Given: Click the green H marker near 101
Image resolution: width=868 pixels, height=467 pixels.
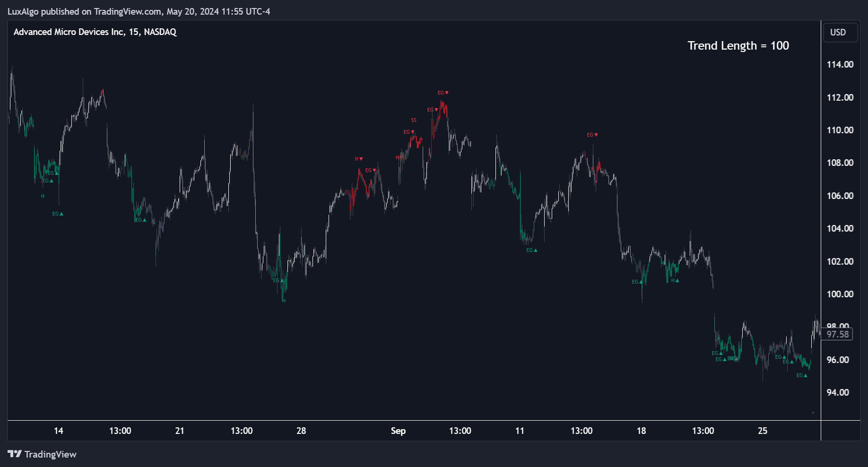Looking at the screenshot, I should click(x=675, y=280).
